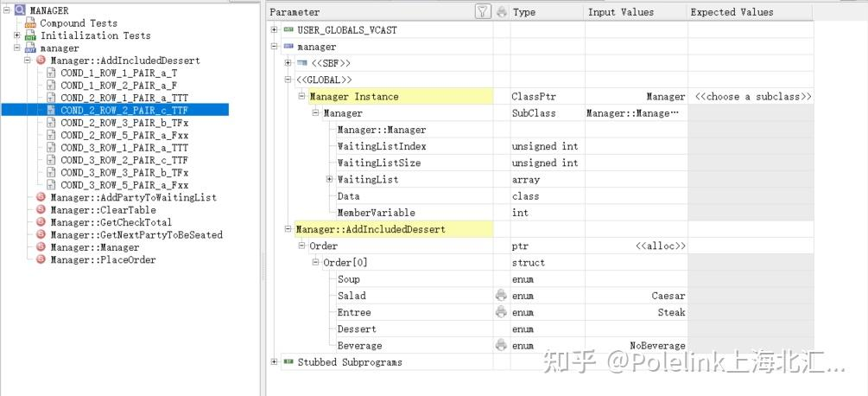Viewport: 868px width, 396px height.
Task: Click the printer icon beside the Salad row
Action: [501, 296]
